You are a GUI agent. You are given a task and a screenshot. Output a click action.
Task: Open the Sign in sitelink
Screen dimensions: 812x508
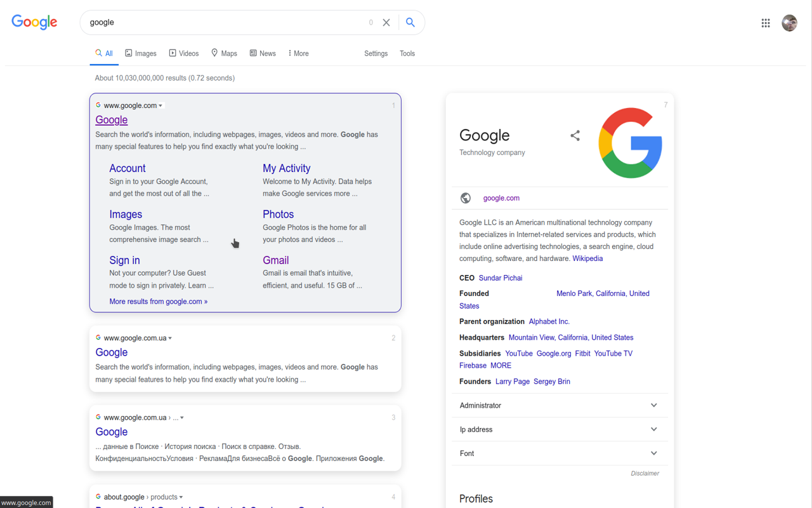tap(124, 260)
